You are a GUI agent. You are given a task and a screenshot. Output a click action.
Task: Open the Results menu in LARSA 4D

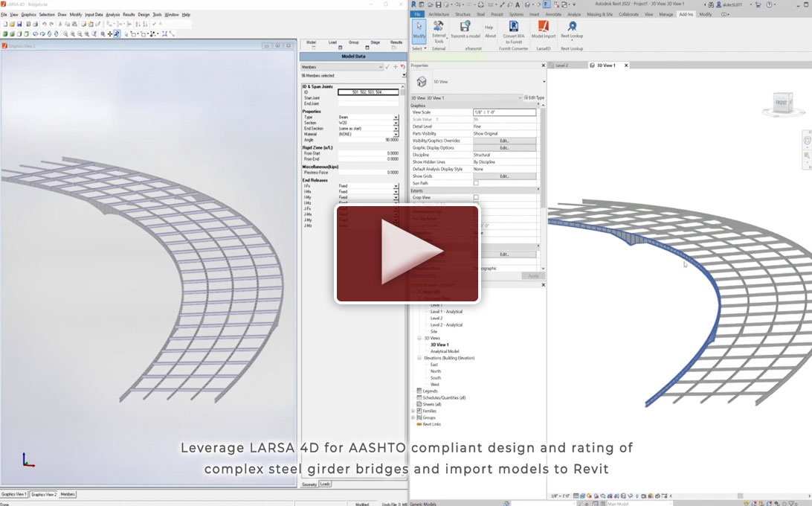click(x=129, y=15)
